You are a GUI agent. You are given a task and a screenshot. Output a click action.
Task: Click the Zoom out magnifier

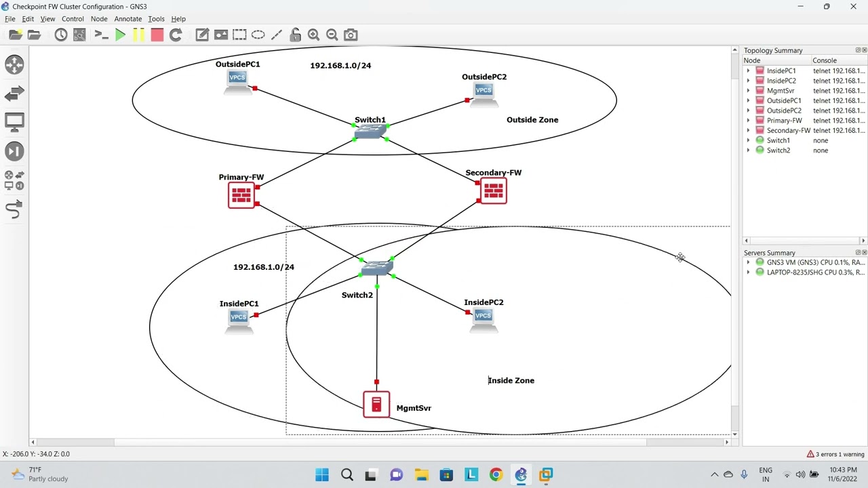point(332,35)
